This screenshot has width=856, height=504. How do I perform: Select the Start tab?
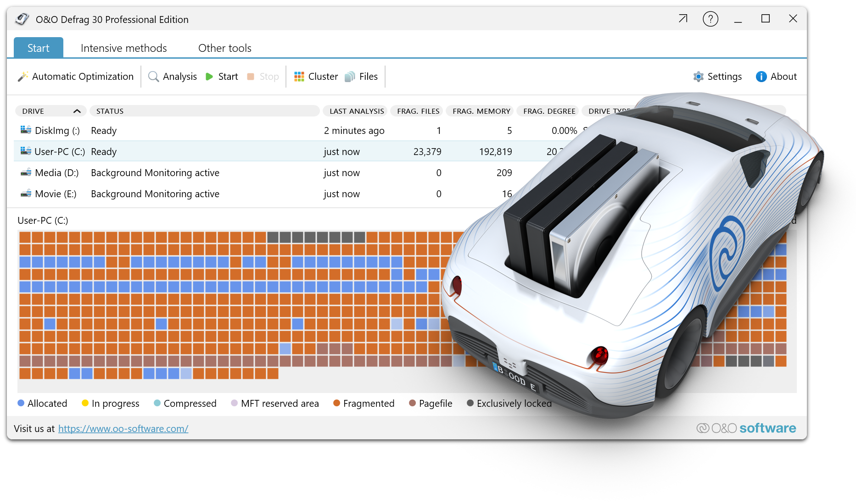coord(38,48)
